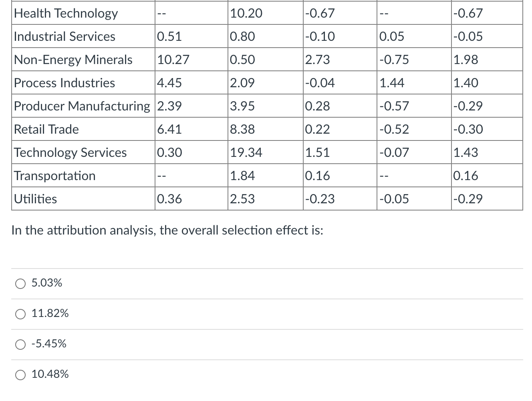This screenshot has width=532, height=401.
Task: Click the Transportation row label
Action: pyautogui.click(x=54, y=176)
